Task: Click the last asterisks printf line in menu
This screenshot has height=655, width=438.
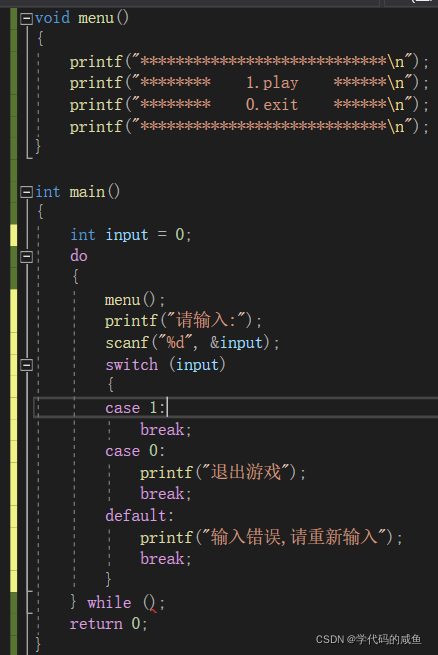Action: click(249, 126)
